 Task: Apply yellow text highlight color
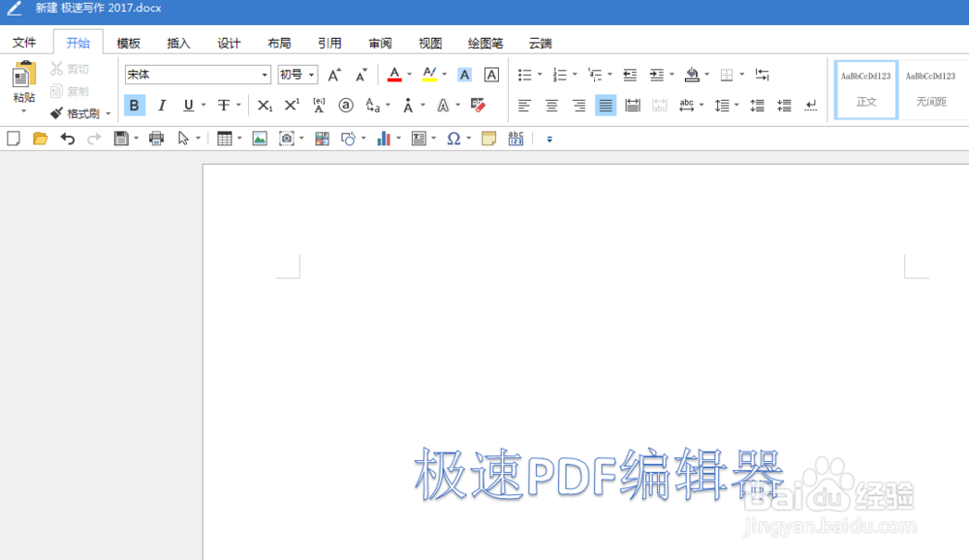pos(429,75)
